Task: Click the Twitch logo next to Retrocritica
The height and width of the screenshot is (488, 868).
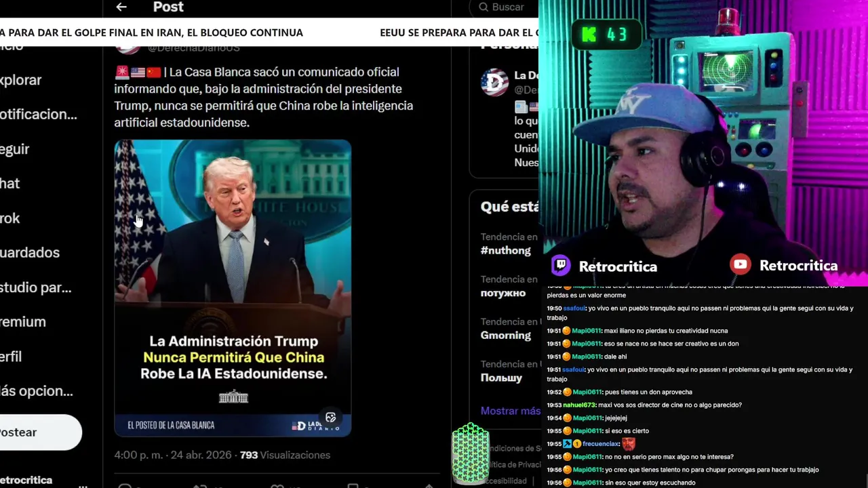Action: tap(561, 265)
